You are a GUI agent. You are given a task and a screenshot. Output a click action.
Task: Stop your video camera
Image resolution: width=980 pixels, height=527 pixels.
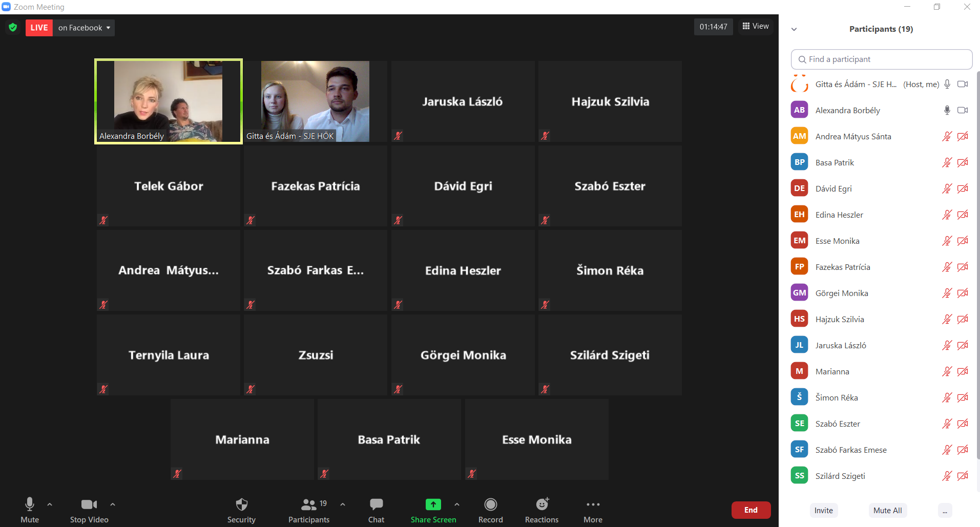point(89,510)
